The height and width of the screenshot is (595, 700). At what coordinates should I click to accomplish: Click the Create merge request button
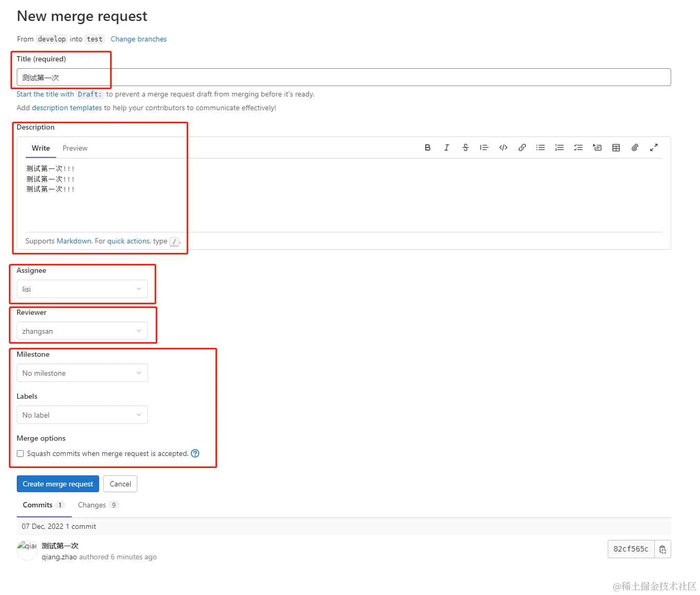(58, 484)
